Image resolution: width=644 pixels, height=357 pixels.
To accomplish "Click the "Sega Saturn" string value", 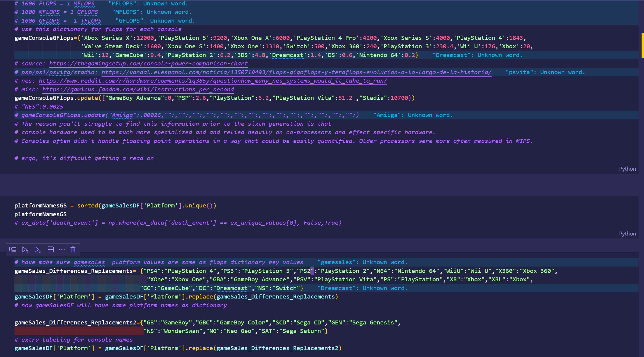I will (302, 331).
